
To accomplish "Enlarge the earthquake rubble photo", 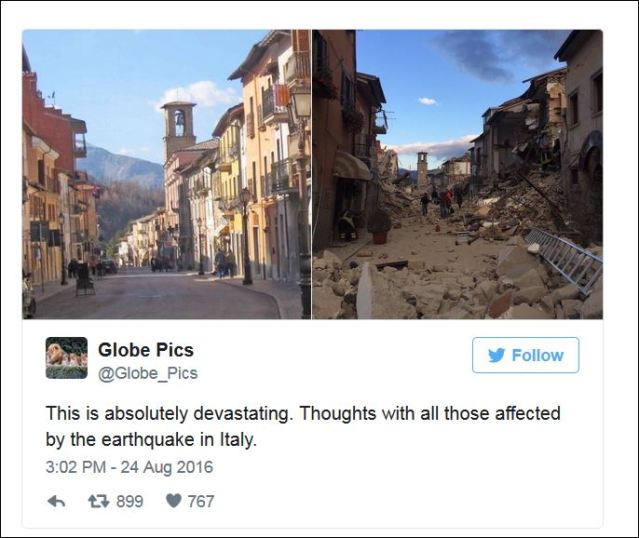I will (458, 174).
